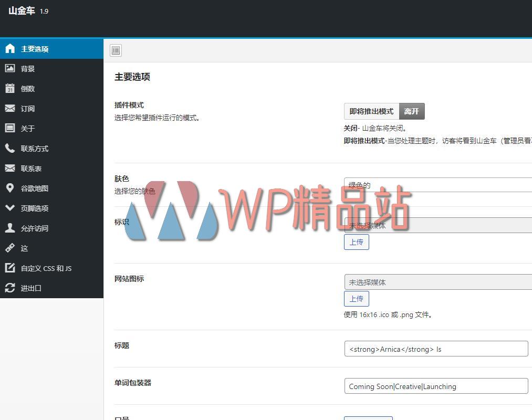
Task: Open the 肤色 skin color dropdown
Action: (438, 185)
